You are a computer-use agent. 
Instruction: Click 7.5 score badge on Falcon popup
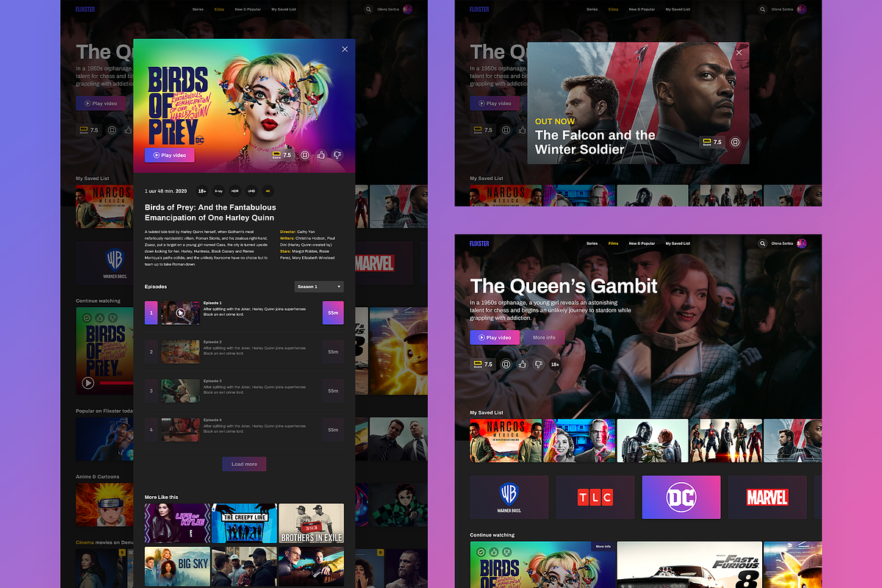[712, 142]
